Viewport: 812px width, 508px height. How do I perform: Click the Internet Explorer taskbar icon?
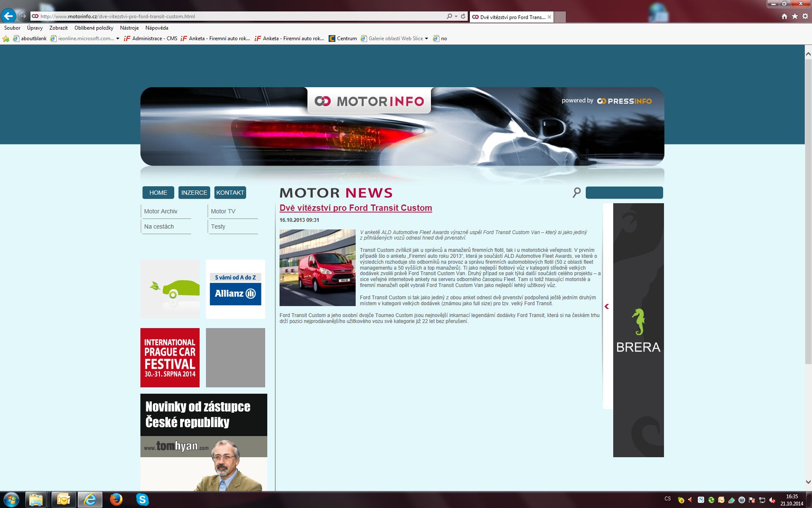click(x=90, y=500)
